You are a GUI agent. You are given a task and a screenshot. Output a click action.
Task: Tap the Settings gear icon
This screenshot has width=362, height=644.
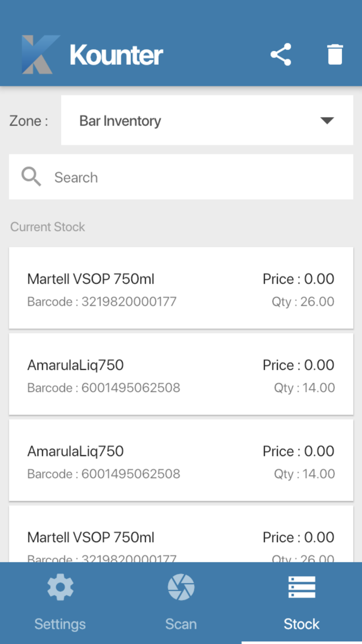click(60, 587)
